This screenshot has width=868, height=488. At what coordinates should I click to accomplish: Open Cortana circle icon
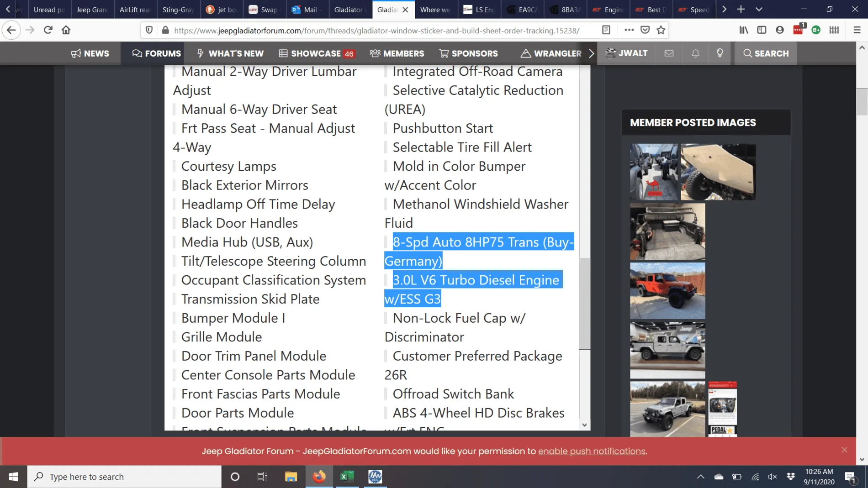click(x=235, y=477)
